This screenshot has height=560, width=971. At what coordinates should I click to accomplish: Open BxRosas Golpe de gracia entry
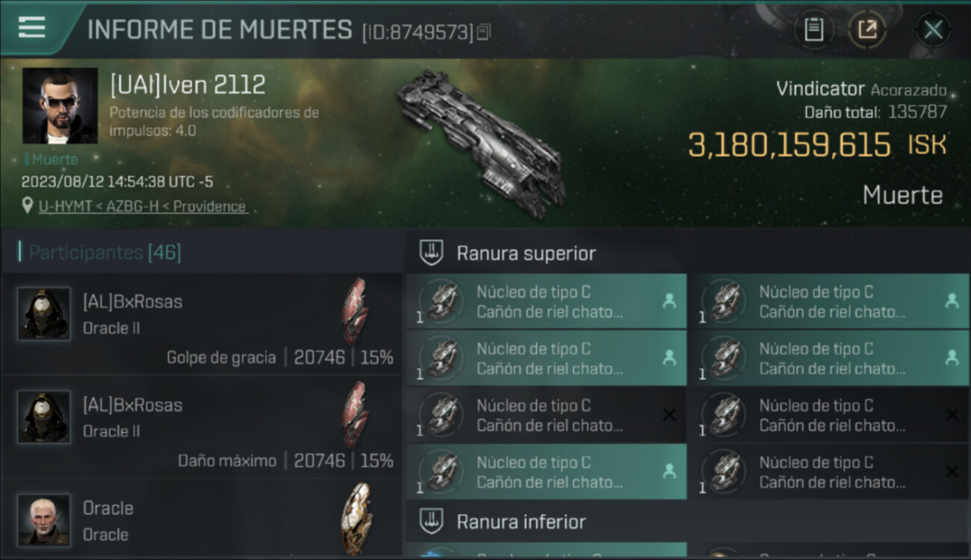[202, 324]
